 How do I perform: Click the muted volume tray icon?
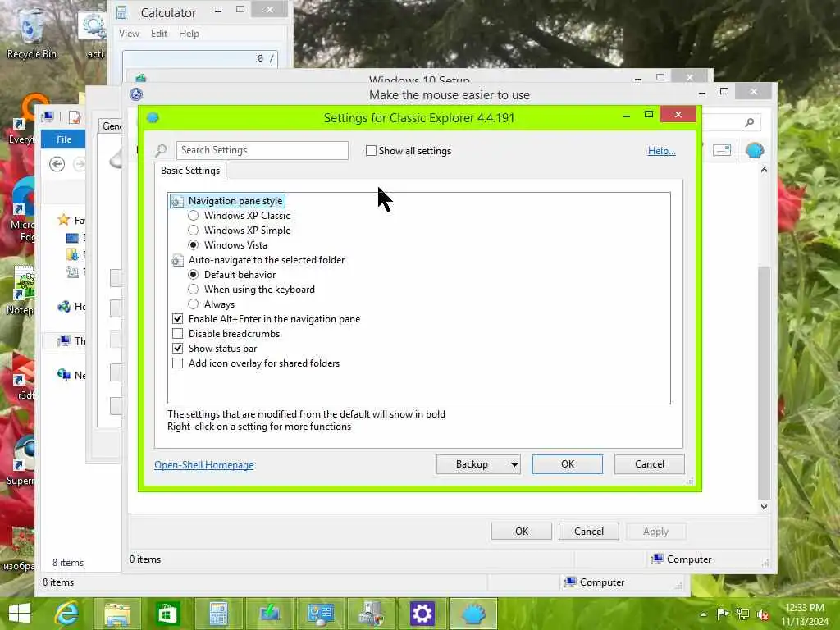(x=764, y=614)
